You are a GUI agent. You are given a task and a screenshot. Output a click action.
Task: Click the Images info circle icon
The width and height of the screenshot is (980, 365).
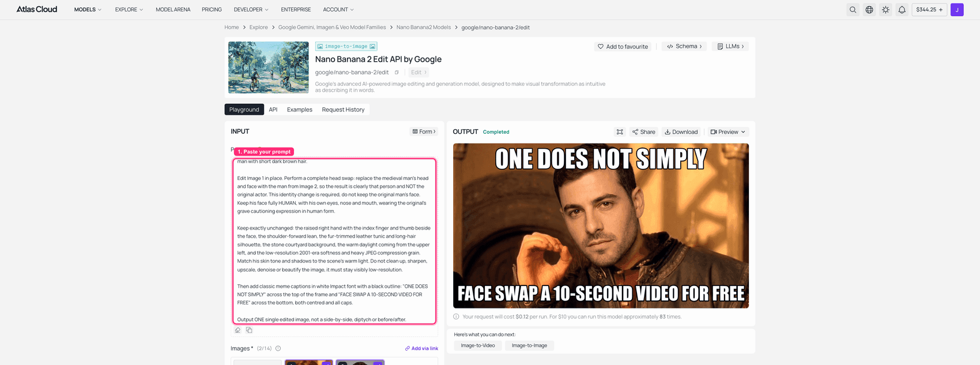[278, 348]
